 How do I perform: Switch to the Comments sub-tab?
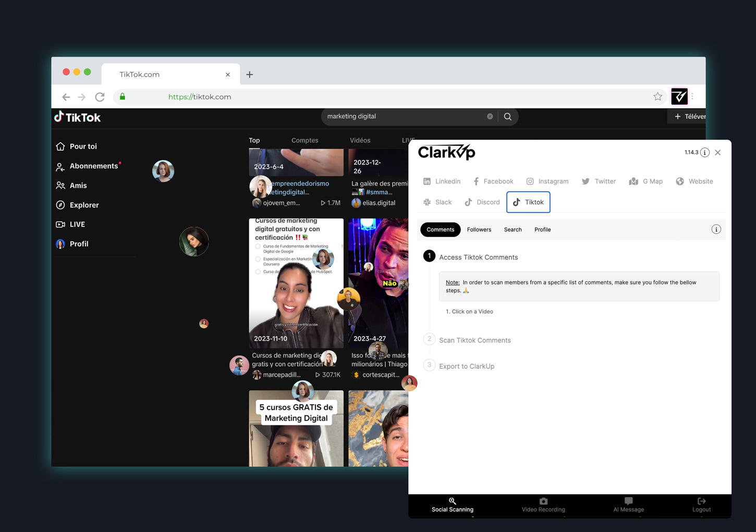click(441, 229)
